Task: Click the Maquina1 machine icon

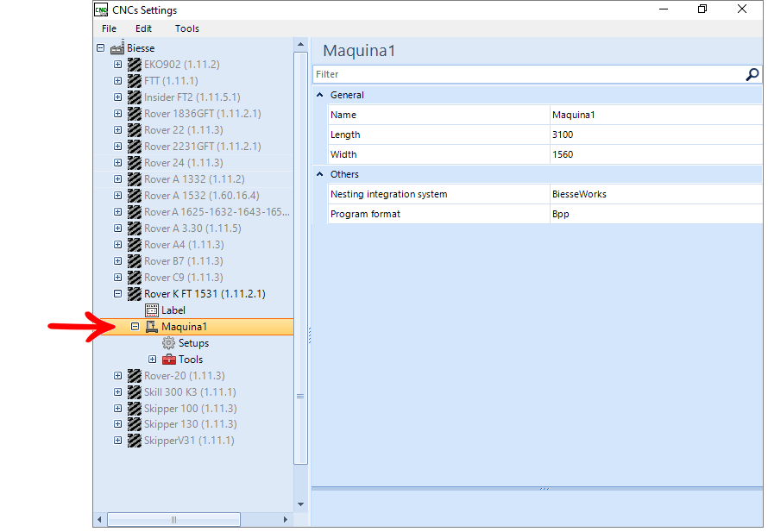Action: 152,327
